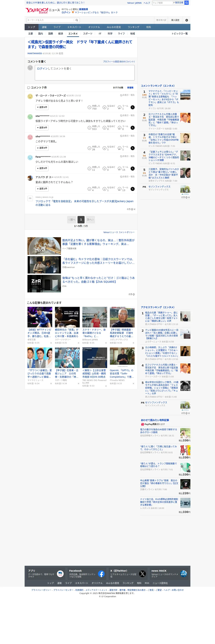Open the みんなの意見 tab in the blue navigation bar

pos(114,27)
